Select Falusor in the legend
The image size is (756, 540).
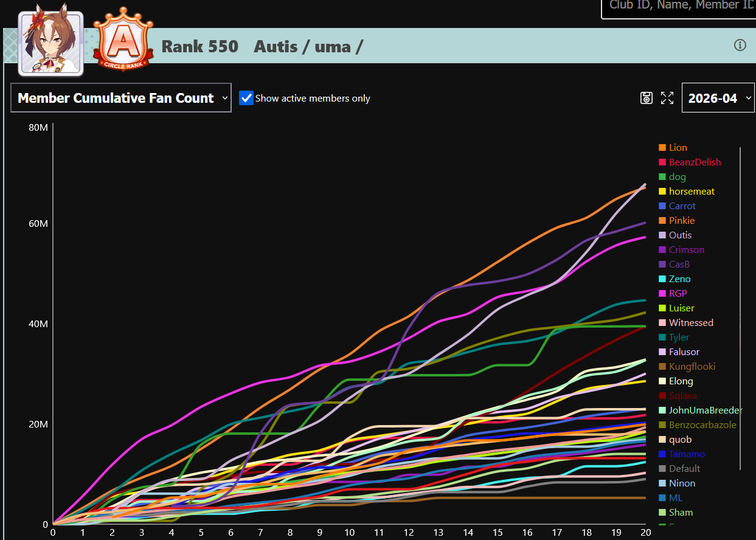click(679, 351)
